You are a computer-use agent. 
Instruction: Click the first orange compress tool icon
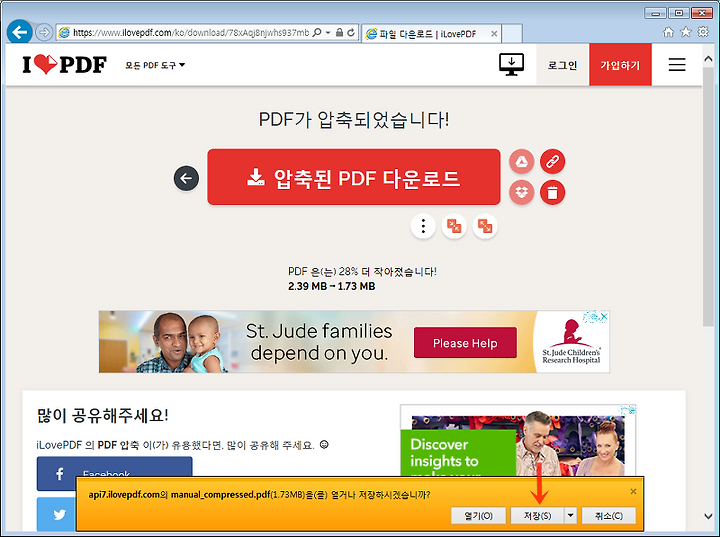[454, 226]
